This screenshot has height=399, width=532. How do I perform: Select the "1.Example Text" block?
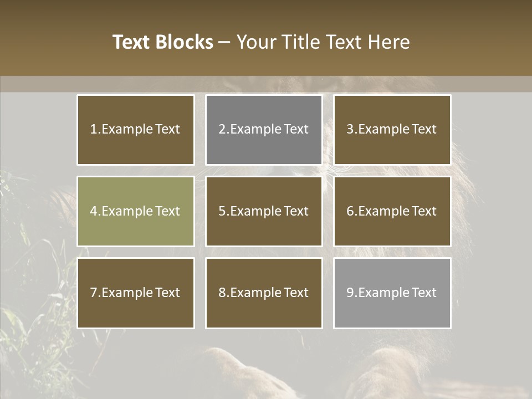pyautogui.click(x=136, y=130)
